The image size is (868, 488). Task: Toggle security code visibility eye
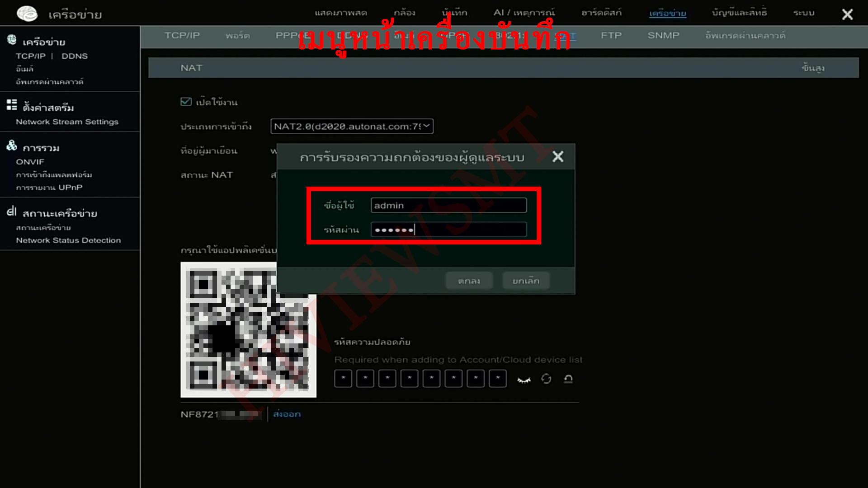tap(524, 380)
